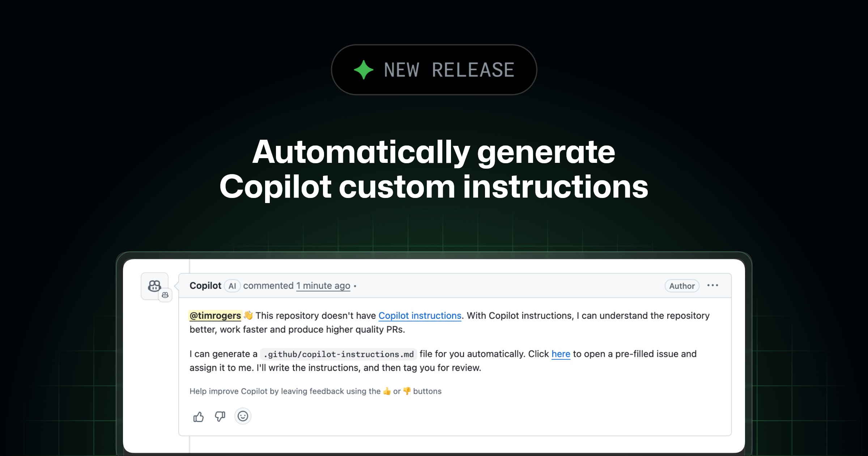This screenshot has width=868, height=456.
Task: Click the .github/copilot-instructions.md code snippet
Action: click(x=339, y=354)
